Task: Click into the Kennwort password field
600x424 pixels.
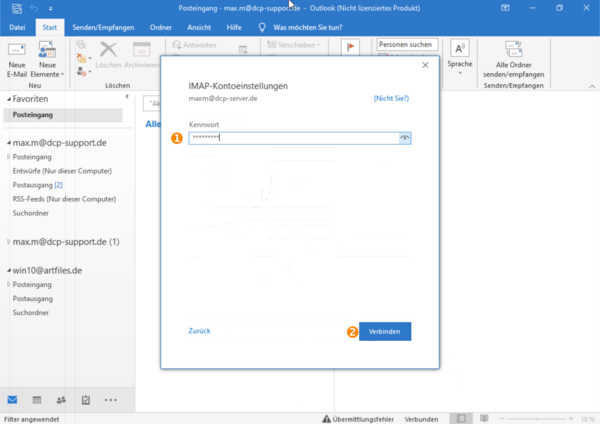Action: pos(294,138)
